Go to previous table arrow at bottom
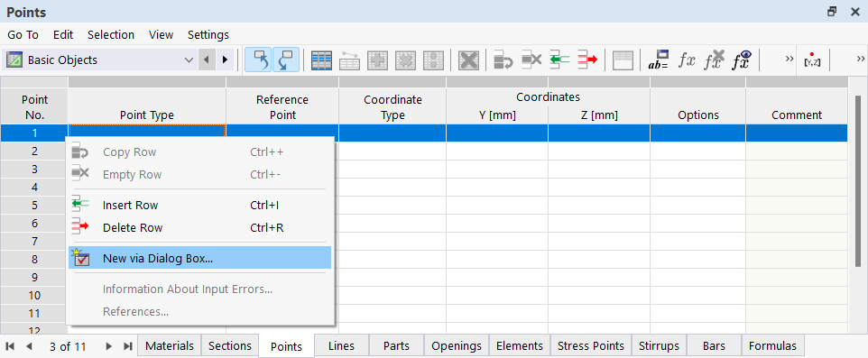The width and height of the screenshot is (868, 358). (x=29, y=346)
